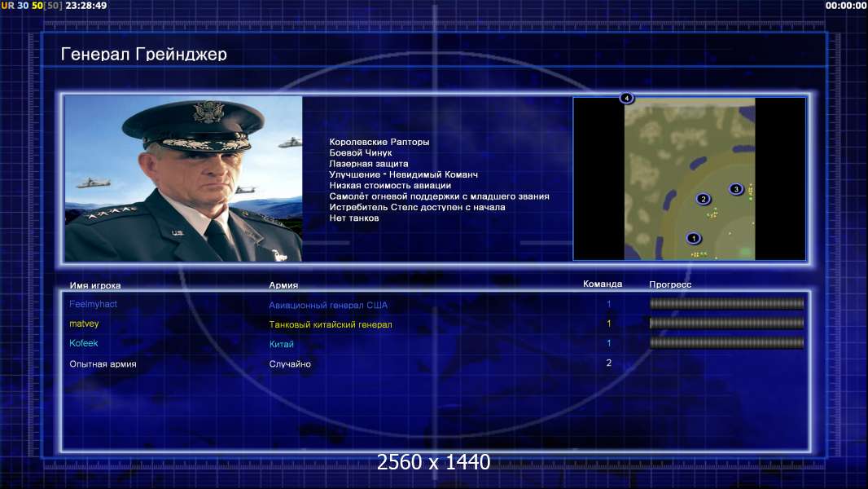Click army 'Танковый китайский генерал'
The image size is (868, 489).
coord(331,324)
